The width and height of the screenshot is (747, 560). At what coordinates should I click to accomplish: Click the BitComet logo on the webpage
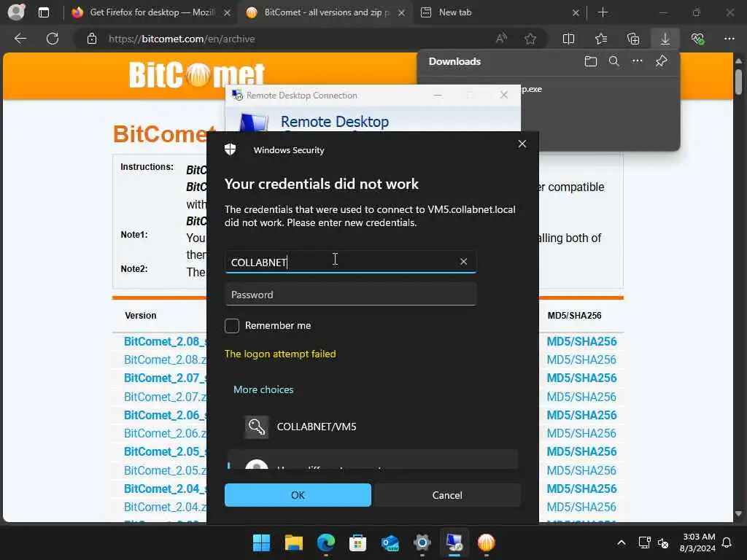(x=196, y=74)
